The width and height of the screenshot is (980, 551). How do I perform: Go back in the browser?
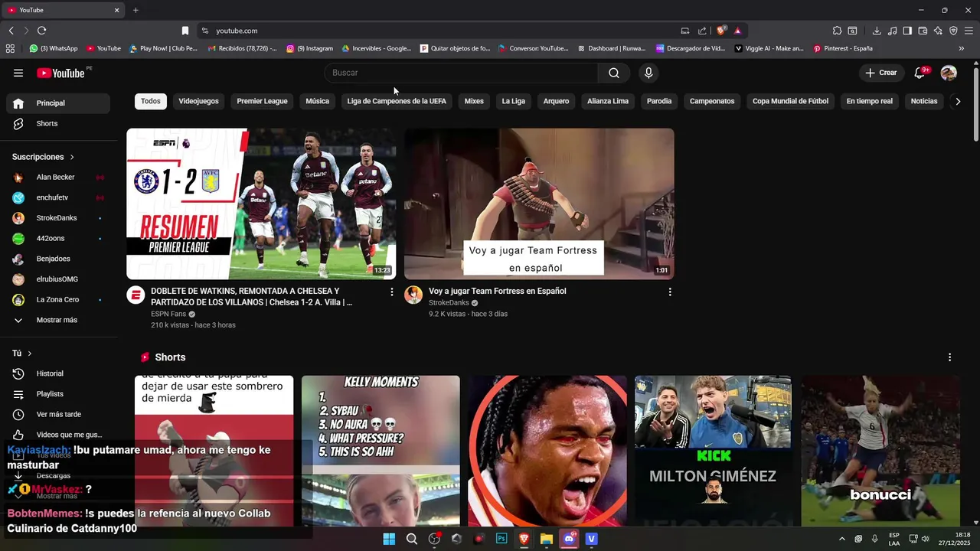click(11, 31)
